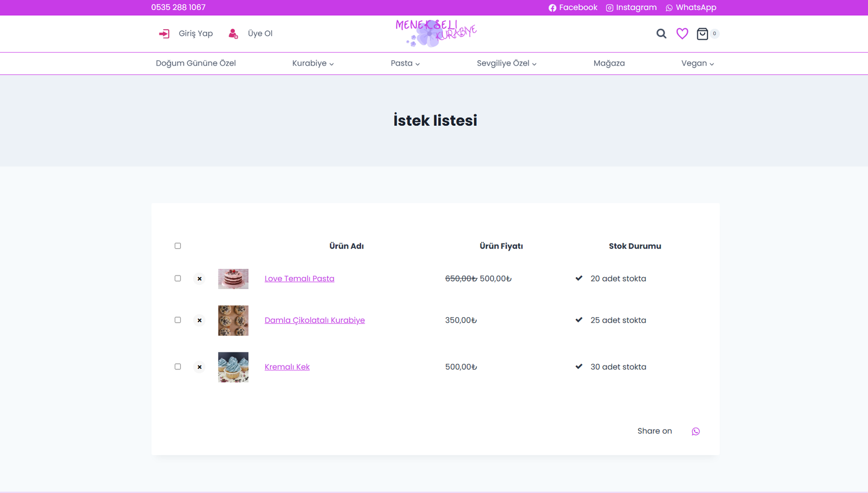Open the search magnifier icon
This screenshot has height=493, width=868.
pos(661,34)
